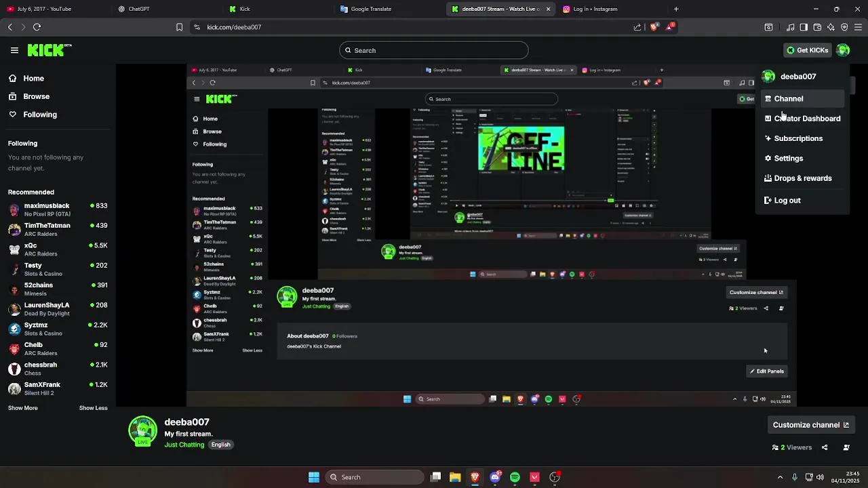868x488 pixels.
Task: Open the Brave Wallet icon
Action: (817, 27)
